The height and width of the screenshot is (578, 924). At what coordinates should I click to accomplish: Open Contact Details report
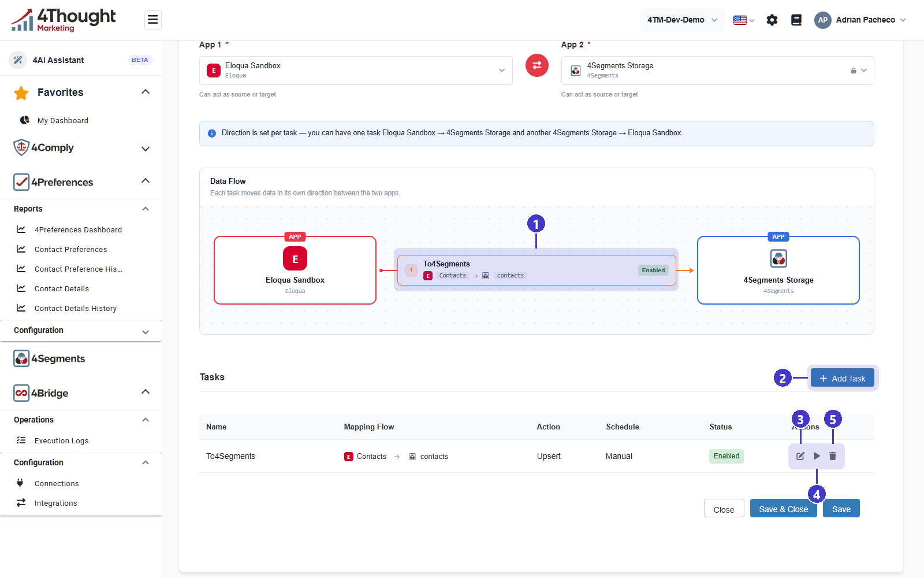(62, 288)
